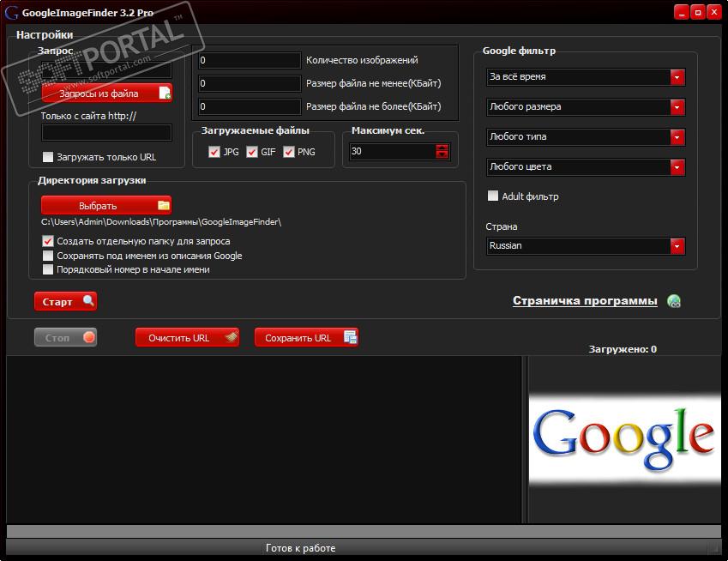The width and height of the screenshot is (728, 561).
Task: Enable Порядковый номер в начале имени
Action: pos(48,269)
